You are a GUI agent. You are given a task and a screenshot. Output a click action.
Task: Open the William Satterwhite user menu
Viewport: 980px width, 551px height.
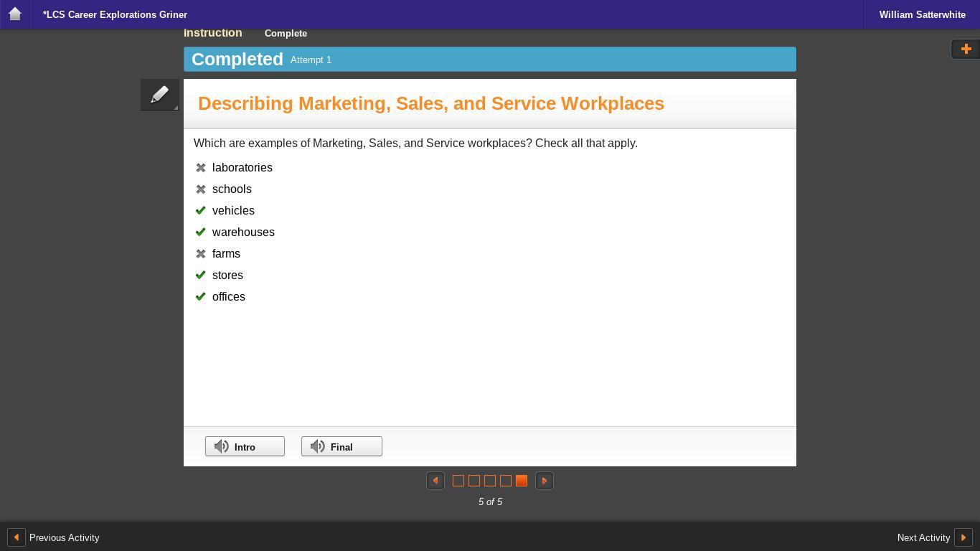point(922,14)
